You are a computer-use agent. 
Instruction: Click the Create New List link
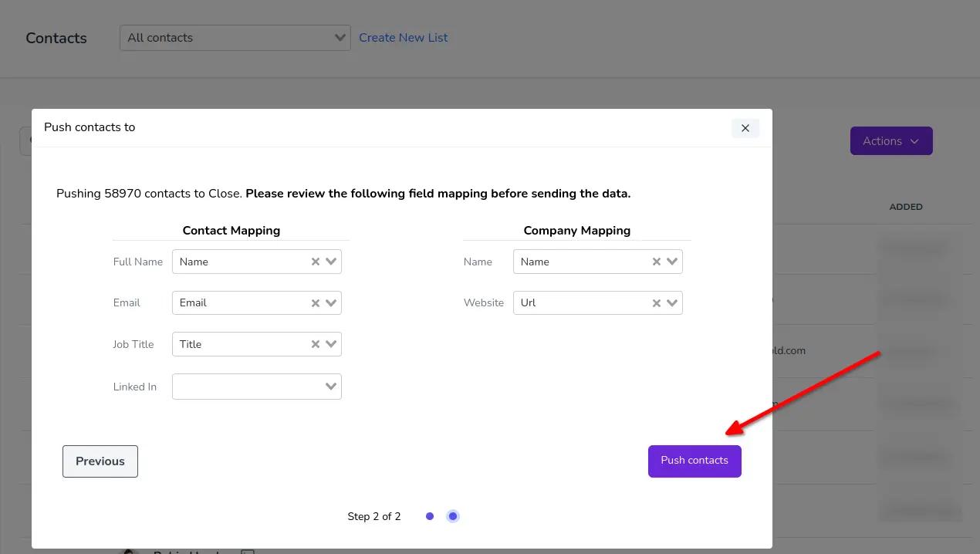tap(404, 38)
